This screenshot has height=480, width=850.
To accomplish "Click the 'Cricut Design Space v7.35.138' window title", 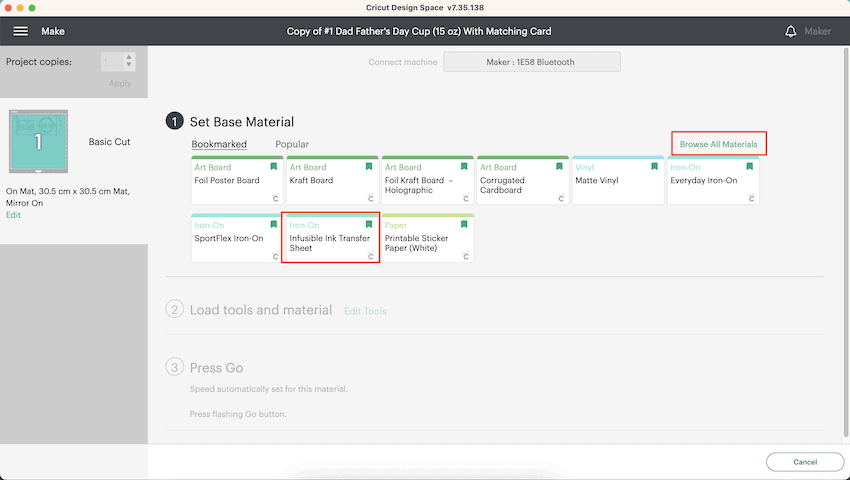I will pyautogui.click(x=425, y=8).
